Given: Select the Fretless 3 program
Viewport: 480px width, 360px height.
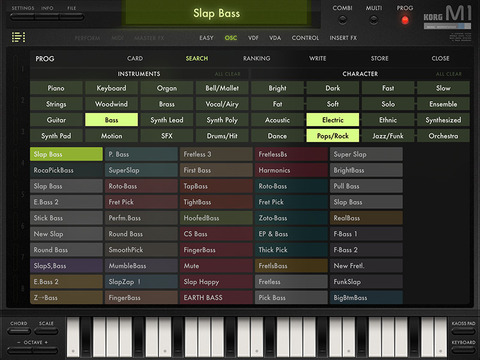Looking at the screenshot, I should tap(216, 154).
